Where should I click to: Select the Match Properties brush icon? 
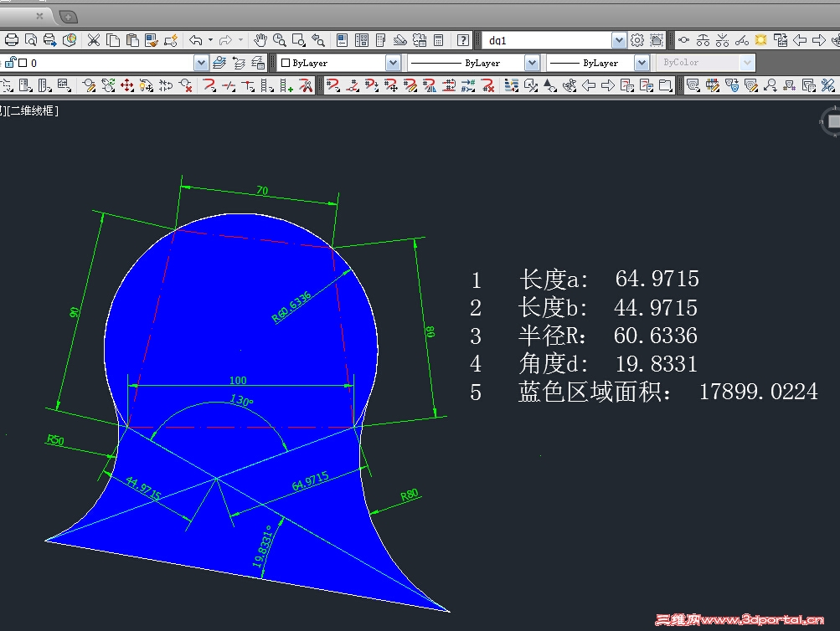tap(152, 40)
